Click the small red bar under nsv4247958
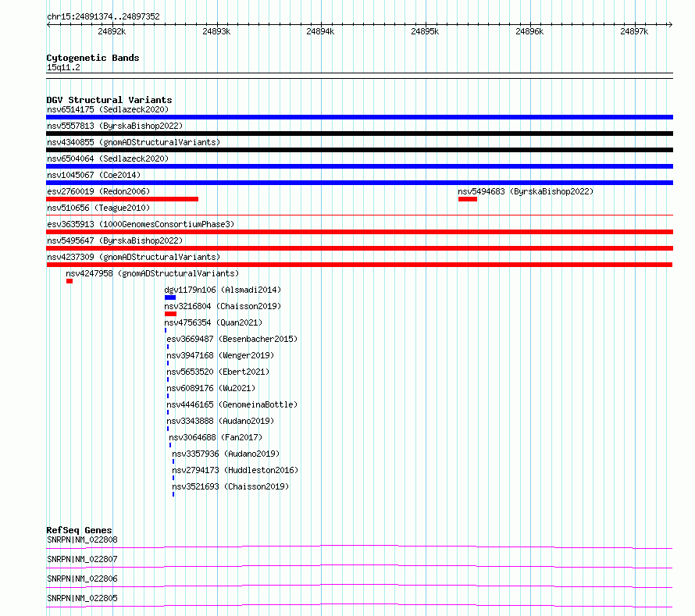The width and height of the screenshot is (695, 616). (69, 281)
